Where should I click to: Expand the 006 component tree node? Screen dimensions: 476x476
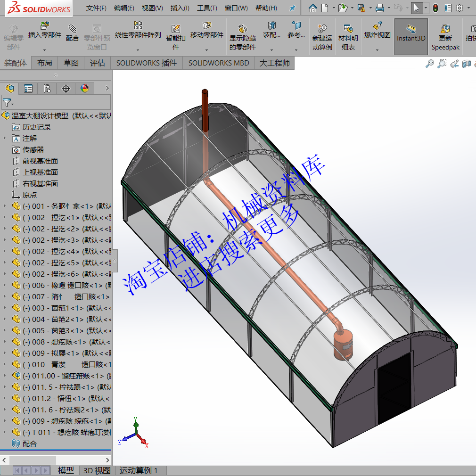tap(5, 285)
